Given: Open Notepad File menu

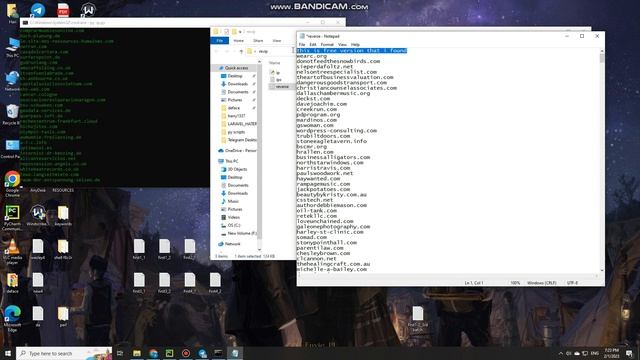Looking at the screenshot, I should (302, 44).
